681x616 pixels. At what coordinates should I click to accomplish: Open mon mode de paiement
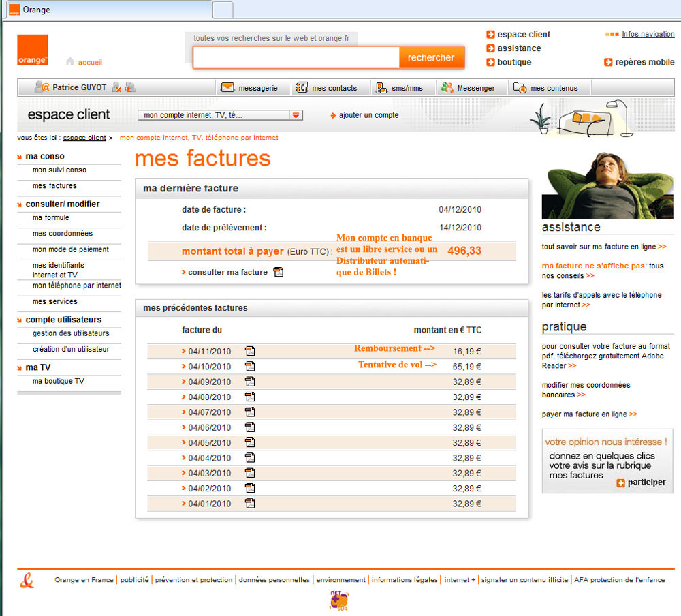[71, 249]
